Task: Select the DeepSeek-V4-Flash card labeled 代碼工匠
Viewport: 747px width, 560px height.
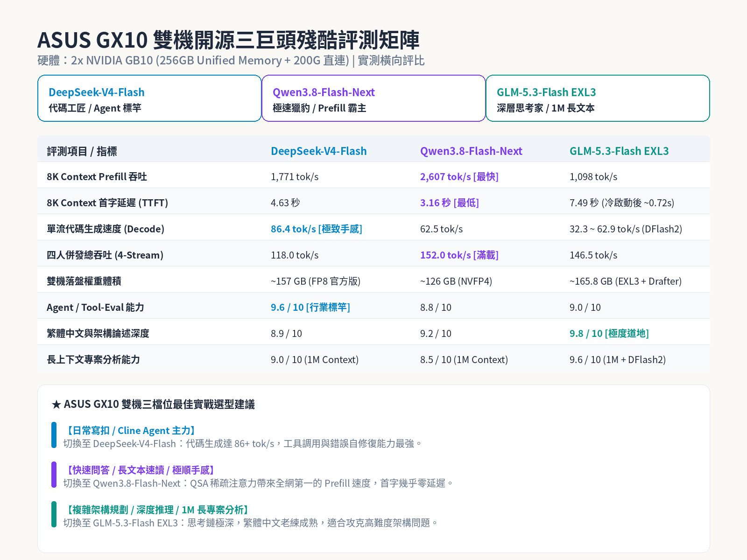Action: pos(149,98)
